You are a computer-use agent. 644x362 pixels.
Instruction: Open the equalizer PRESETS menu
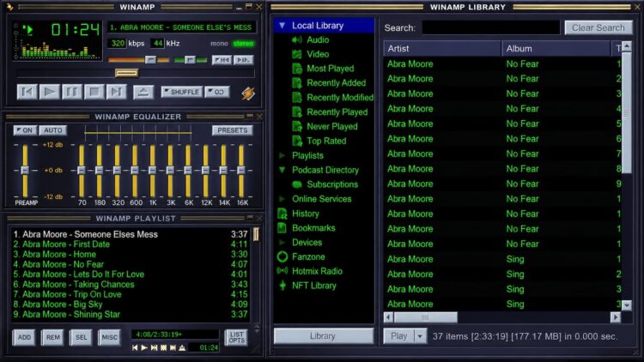232,130
